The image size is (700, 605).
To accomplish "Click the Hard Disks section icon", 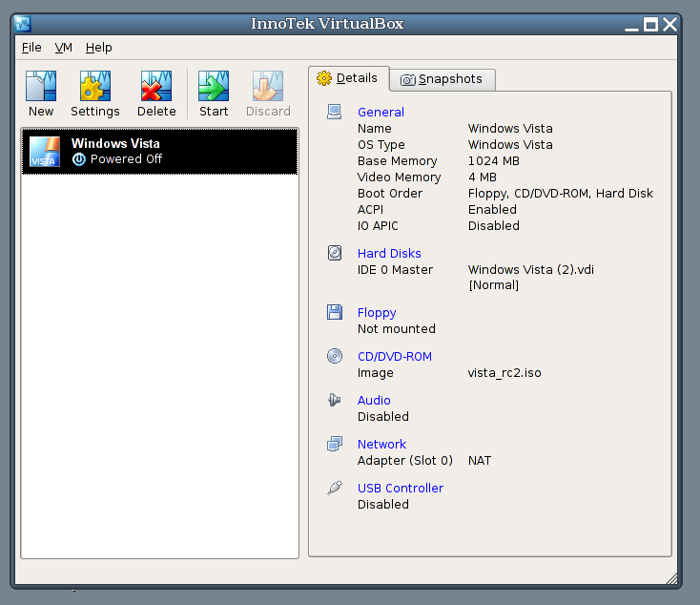I will click(x=335, y=253).
